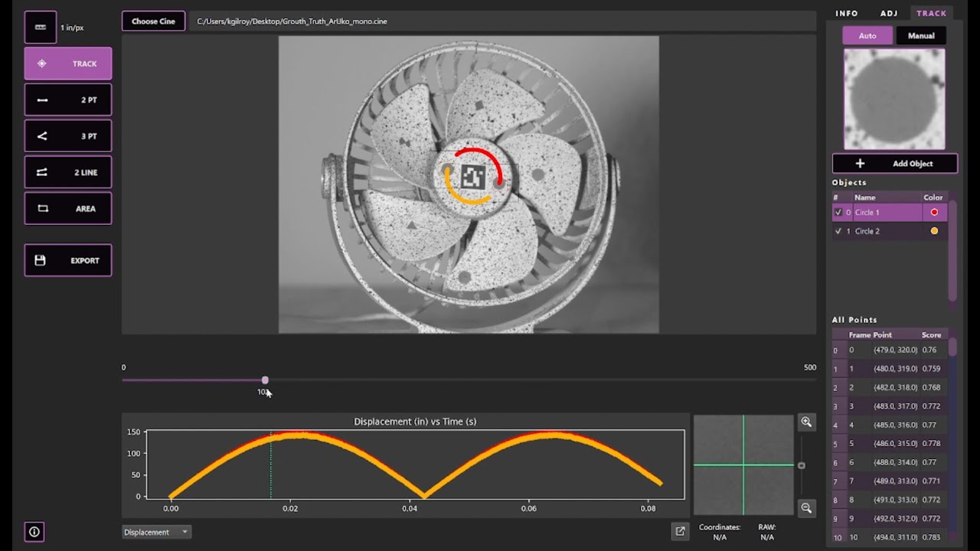Select the 2 LINE tool
Image resolution: width=980 pixels, height=551 pixels.
pos(68,172)
